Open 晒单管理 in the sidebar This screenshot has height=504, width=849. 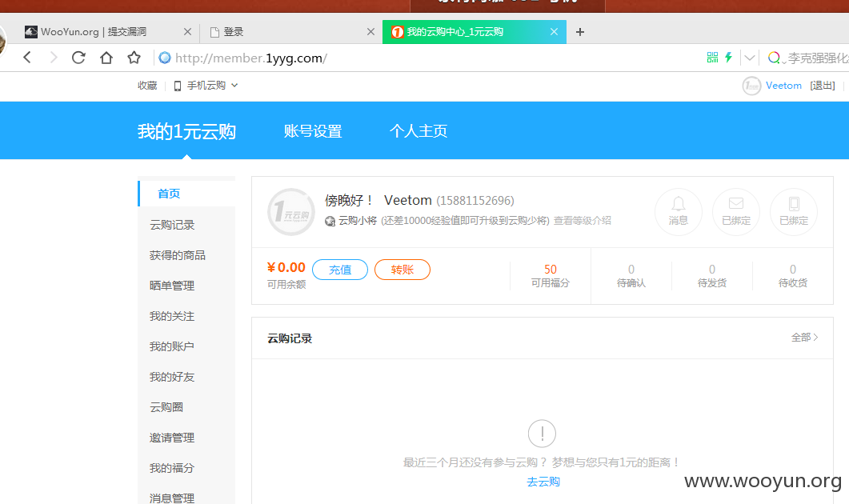(x=172, y=286)
